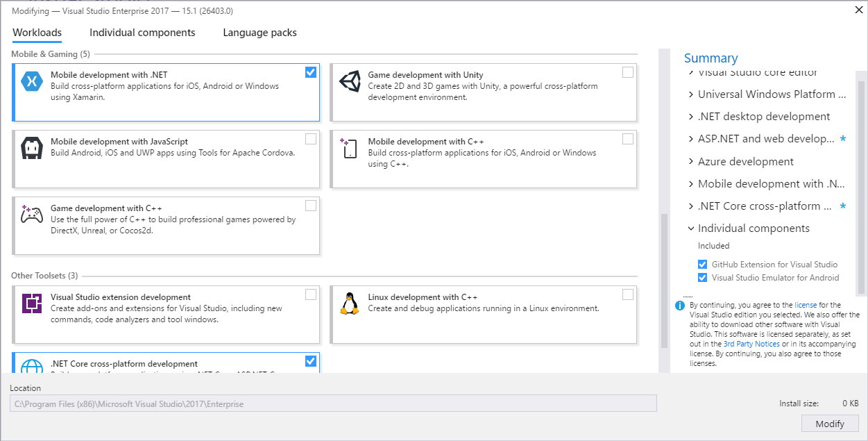Click the workloads list vertical scrollbar
This screenshot has height=441, width=868.
[x=664, y=278]
